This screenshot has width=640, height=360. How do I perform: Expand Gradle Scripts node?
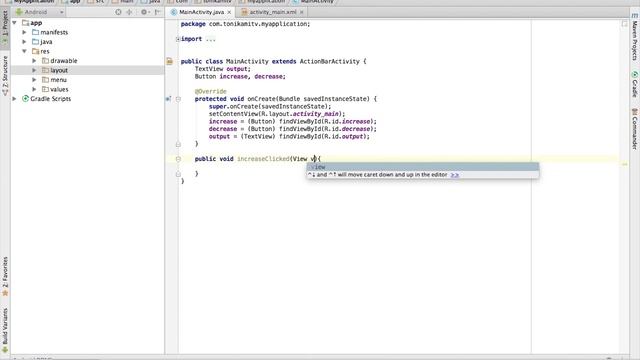pyautogui.click(x=15, y=99)
